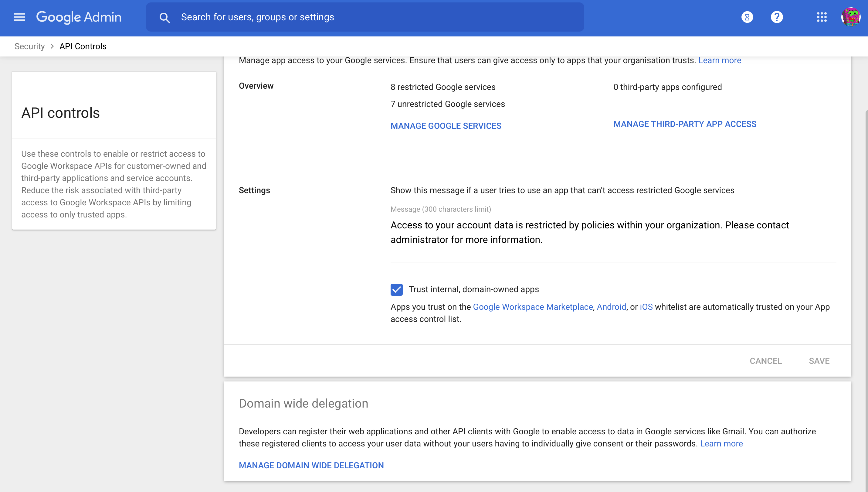The height and width of the screenshot is (492, 868).
Task: Click the search magnifier icon
Action: point(164,18)
